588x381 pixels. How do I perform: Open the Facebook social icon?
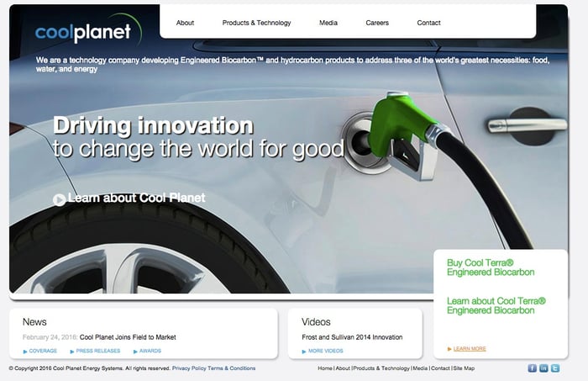(532, 368)
